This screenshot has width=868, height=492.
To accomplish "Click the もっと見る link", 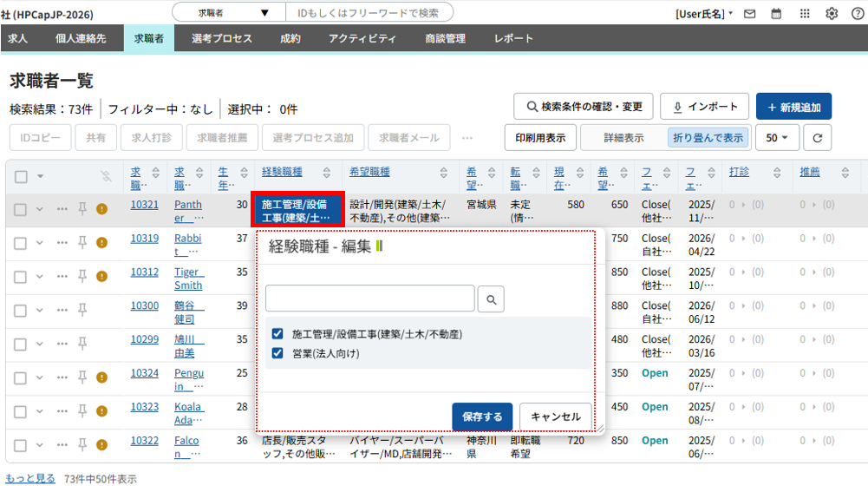I will [x=30, y=478].
